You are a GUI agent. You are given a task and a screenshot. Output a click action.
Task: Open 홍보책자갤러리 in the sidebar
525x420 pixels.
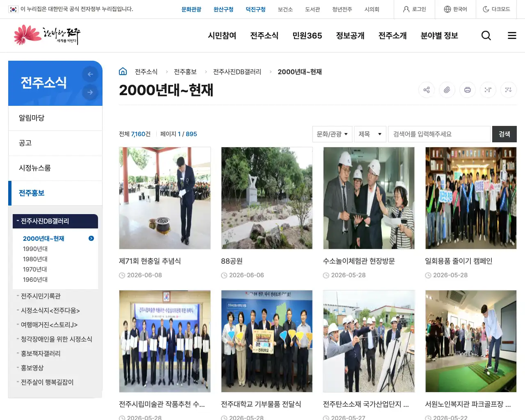41,354
